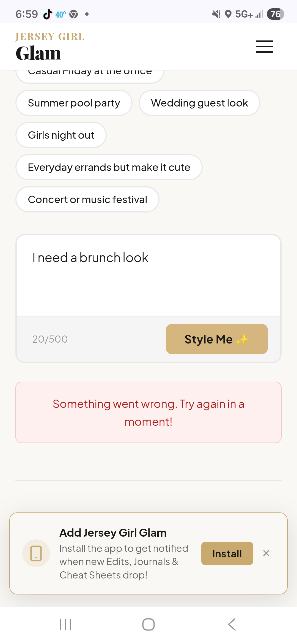297x644 pixels.
Task: Tap the Android back arrow
Action: [x=232, y=624]
